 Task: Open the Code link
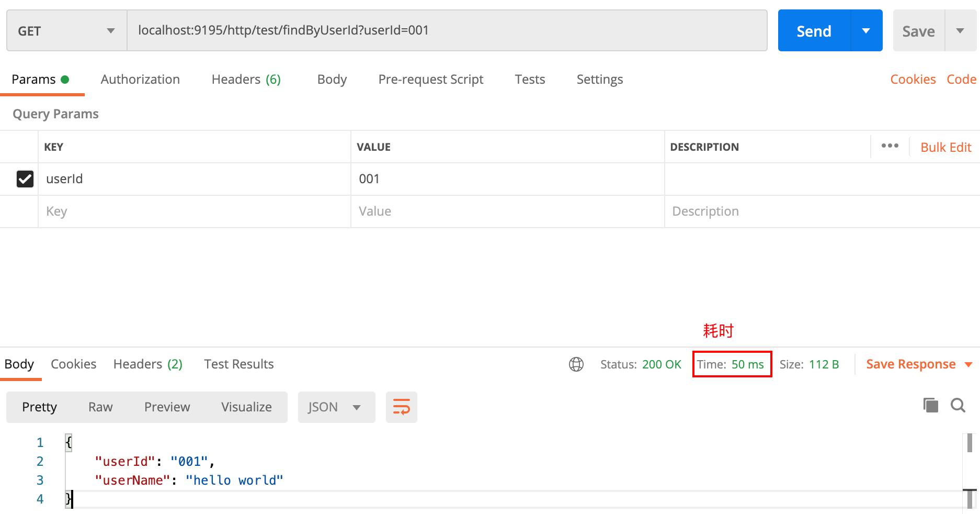pos(961,80)
